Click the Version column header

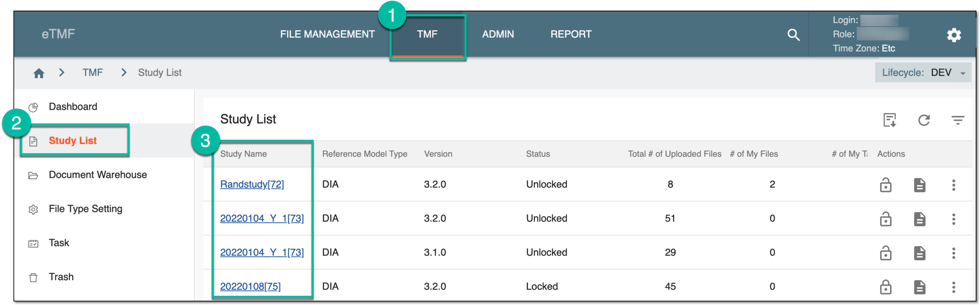[438, 154]
